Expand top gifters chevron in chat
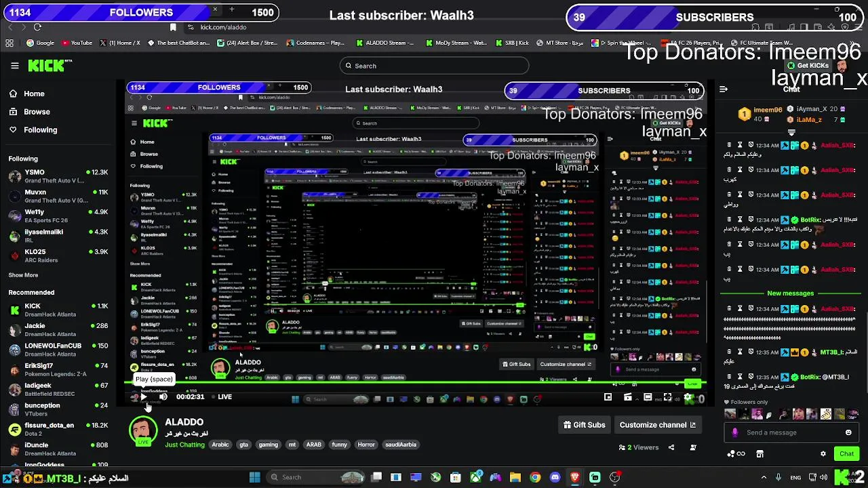The width and height of the screenshot is (868, 488). [x=791, y=133]
